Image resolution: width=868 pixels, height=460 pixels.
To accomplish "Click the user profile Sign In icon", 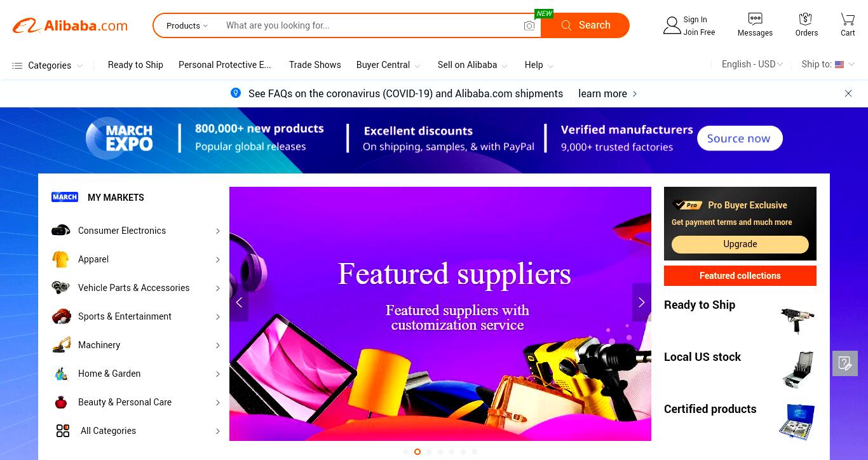I will 672,25.
